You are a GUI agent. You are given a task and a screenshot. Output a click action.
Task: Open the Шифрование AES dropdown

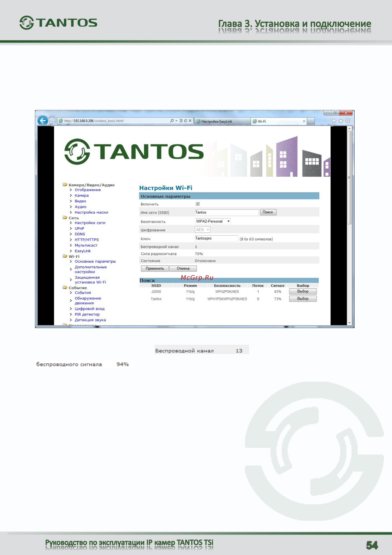202,230
